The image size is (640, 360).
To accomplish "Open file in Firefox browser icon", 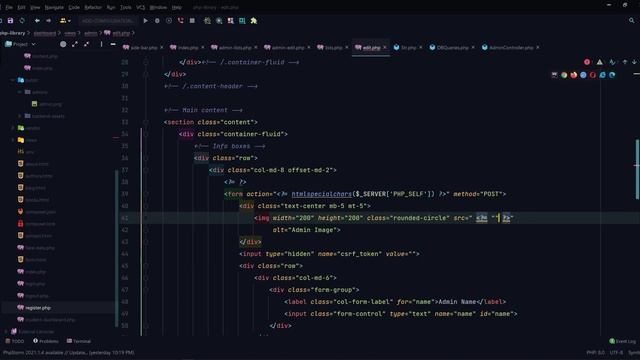I will click(x=573, y=75).
